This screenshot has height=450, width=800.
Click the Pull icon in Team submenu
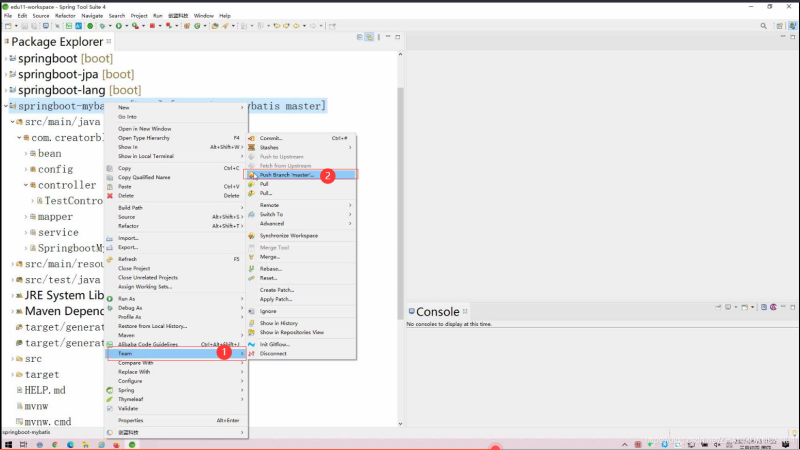(x=253, y=184)
